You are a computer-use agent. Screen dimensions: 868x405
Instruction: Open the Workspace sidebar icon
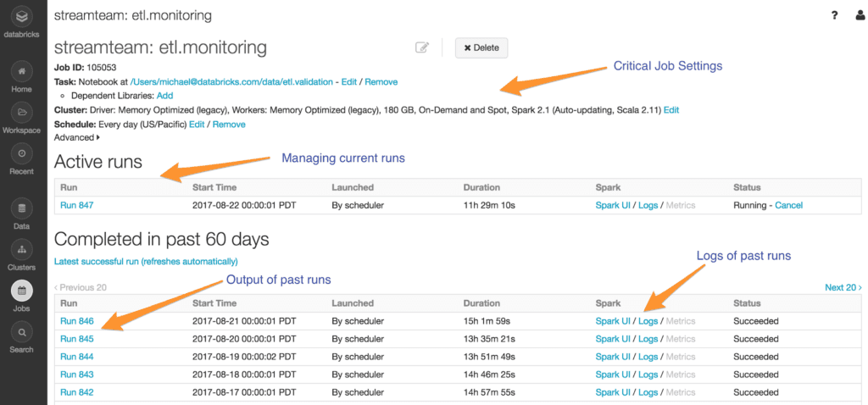22,113
